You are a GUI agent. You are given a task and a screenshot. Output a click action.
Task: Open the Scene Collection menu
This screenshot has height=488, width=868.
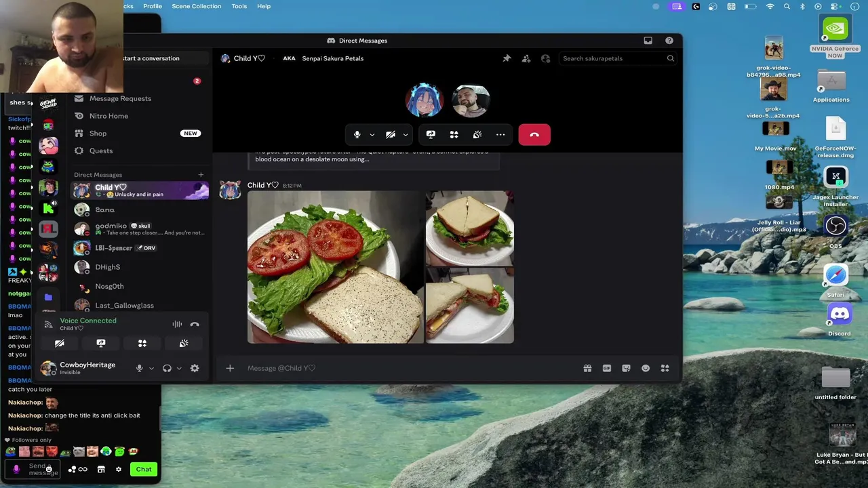pyautogui.click(x=197, y=6)
